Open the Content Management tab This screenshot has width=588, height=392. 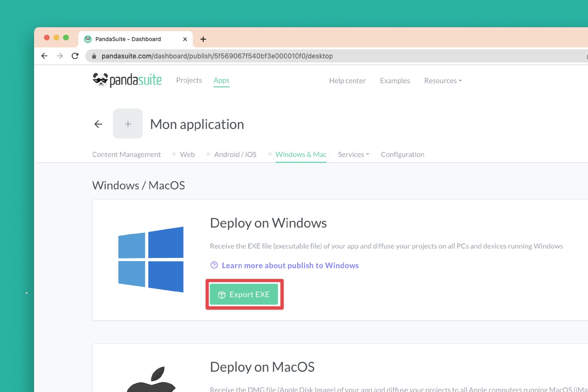tap(126, 155)
